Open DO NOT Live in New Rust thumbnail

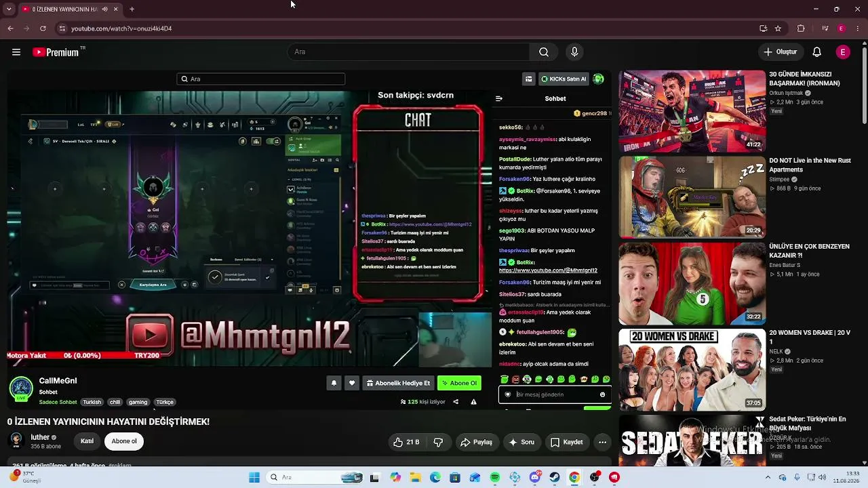click(x=692, y=197)
